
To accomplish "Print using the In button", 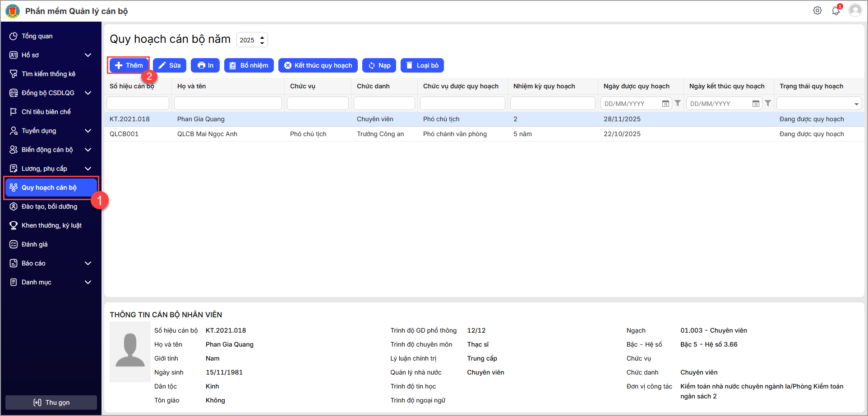I will point(205,65).
